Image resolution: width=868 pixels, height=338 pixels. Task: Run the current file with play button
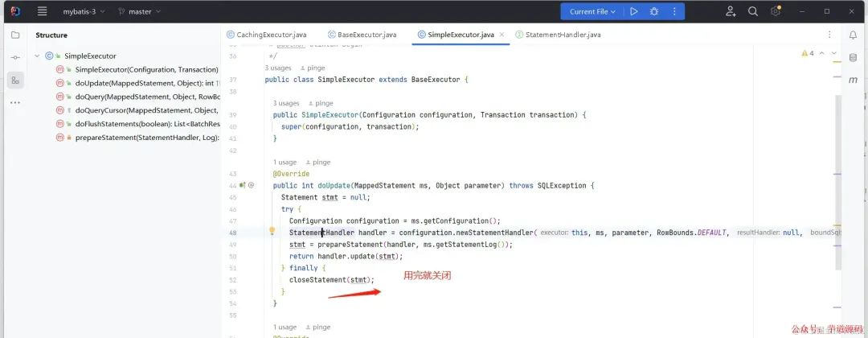634,11
